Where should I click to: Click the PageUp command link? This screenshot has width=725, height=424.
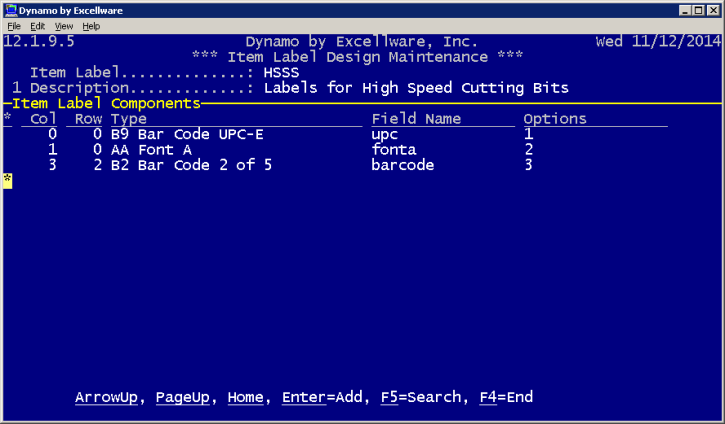(x=183, y=397)
